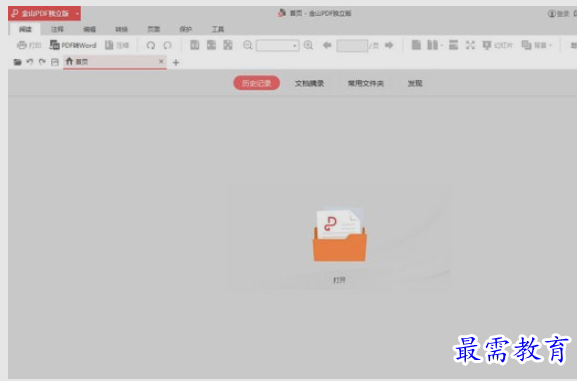Open the 金山PDF独立版 application menu
This screenshot has width=577, height=381.
pos(45,14)
